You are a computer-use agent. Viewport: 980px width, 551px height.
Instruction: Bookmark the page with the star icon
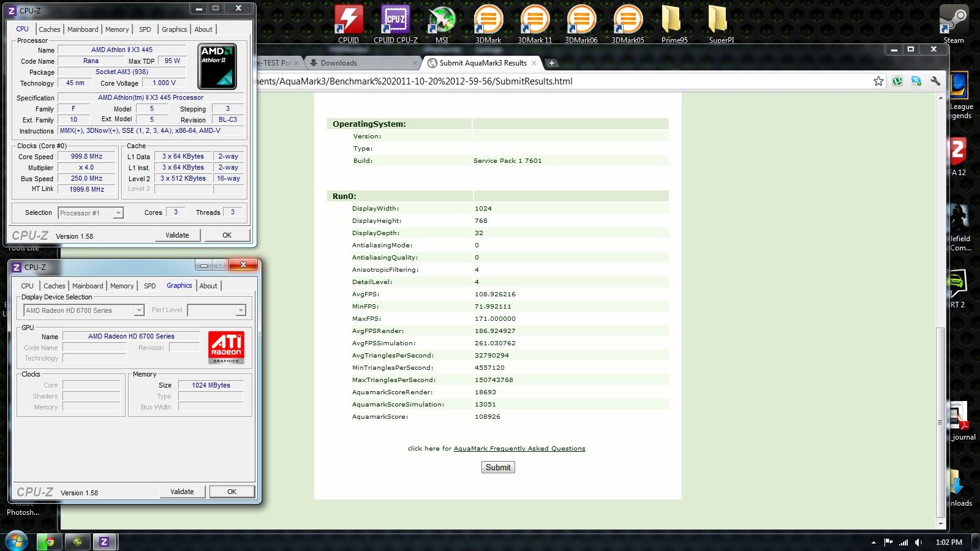click(878, 81)
